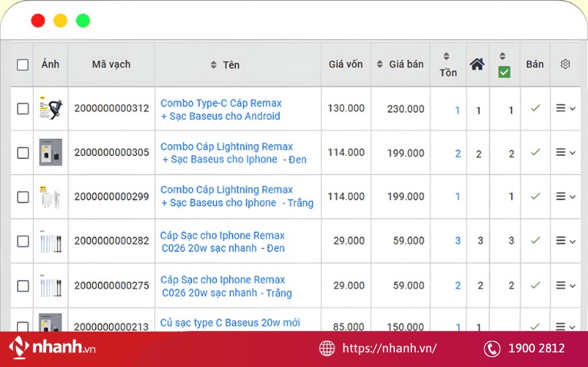Open the table settings gear icon

tap(566, 64)
